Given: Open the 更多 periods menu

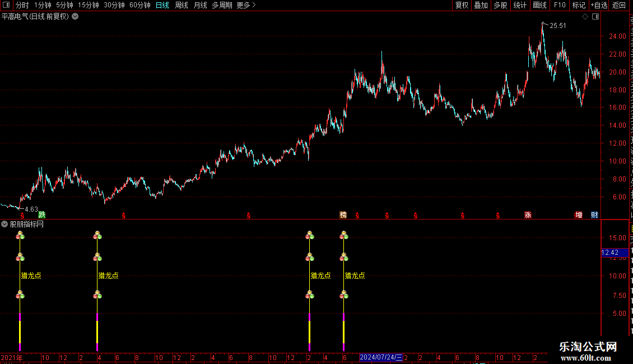Looking at the screenshot, I should pyautogui.click(x=246, y=5).
